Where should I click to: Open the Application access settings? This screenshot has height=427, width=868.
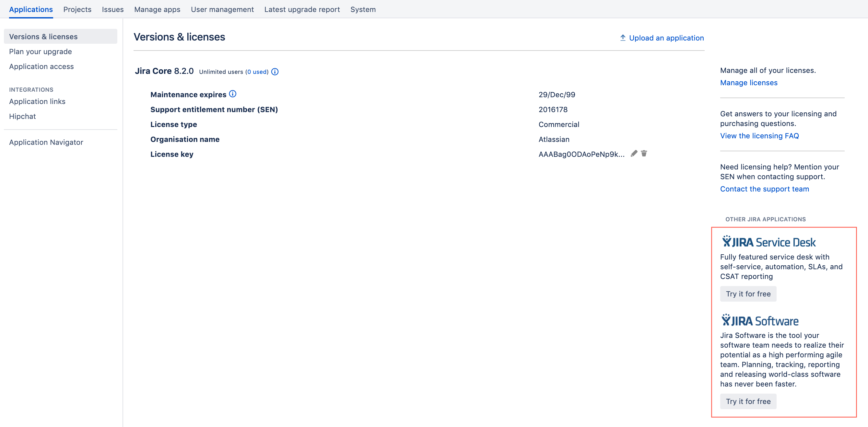pos(41,66)
